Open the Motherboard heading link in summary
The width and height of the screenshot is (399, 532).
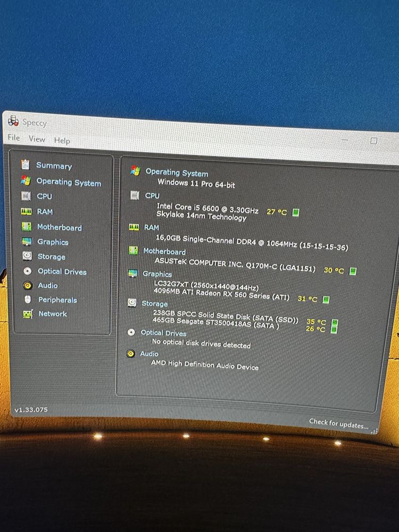164,252
